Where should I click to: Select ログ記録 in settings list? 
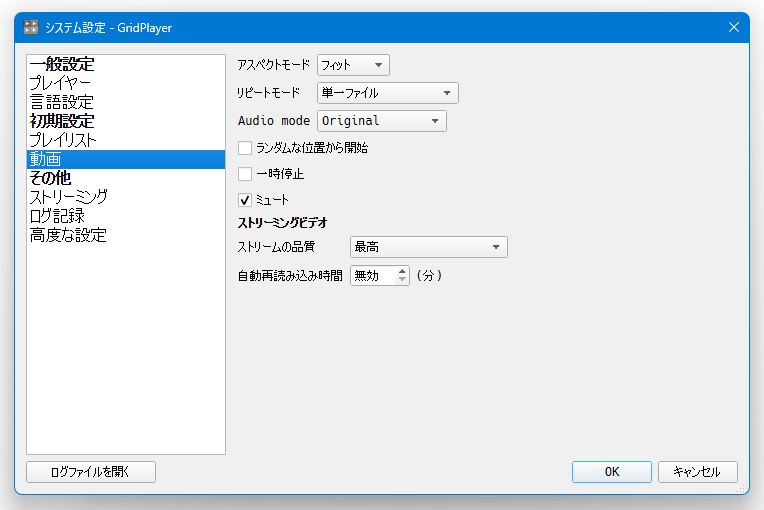126,216
